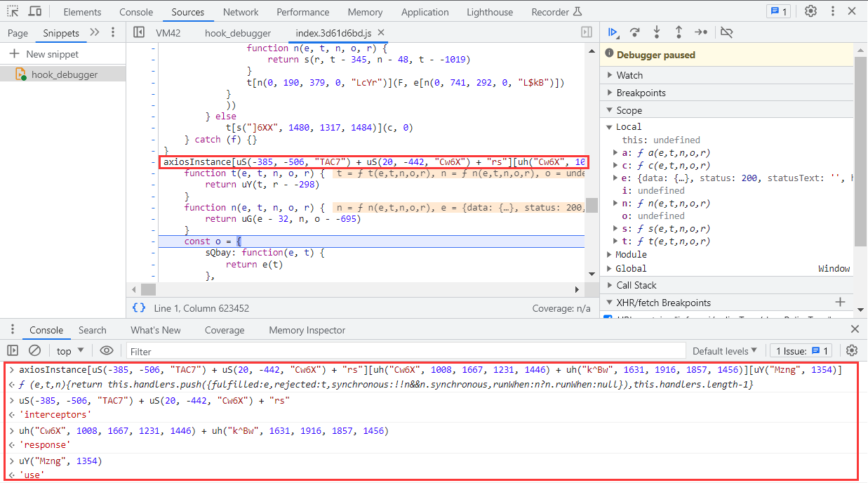Toggle device toolbar emulation
Screen dimensions: 868x483
[34, 11]
